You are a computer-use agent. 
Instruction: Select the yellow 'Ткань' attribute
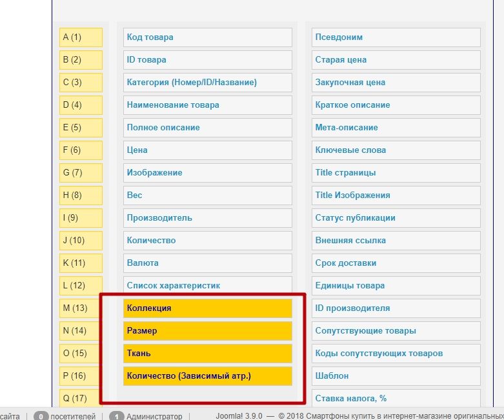[x=208, y=354]
